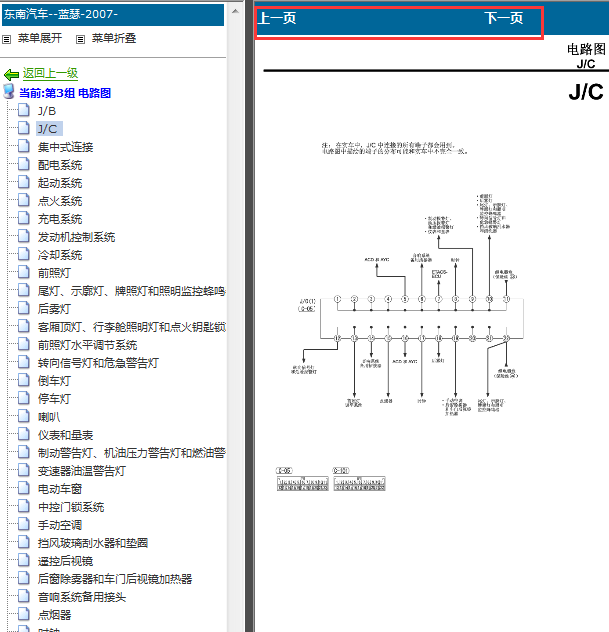Click page icon beside 电动车窗
The image size is (609, 632).
(x=24, y=488)
